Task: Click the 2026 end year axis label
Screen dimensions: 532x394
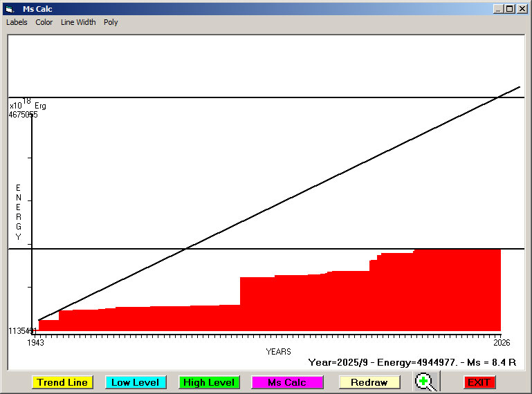Action: (x=501, y=342)
